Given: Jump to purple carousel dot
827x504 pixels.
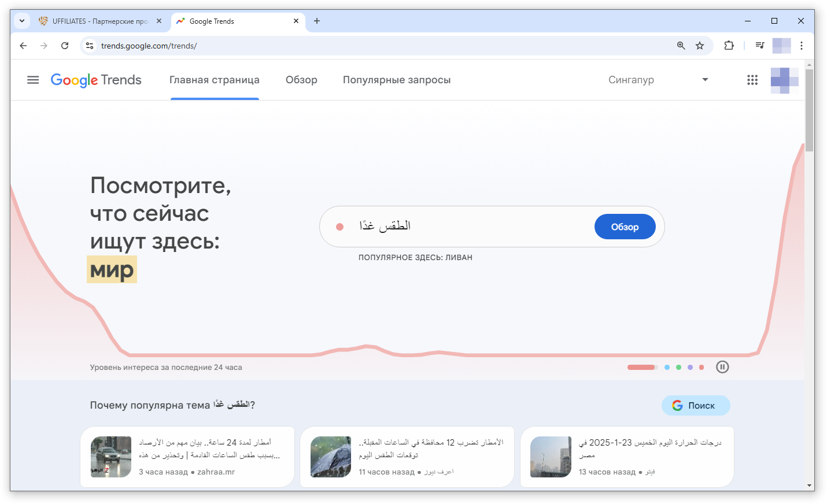Looking at the screenshot, I should pos(690,367).
